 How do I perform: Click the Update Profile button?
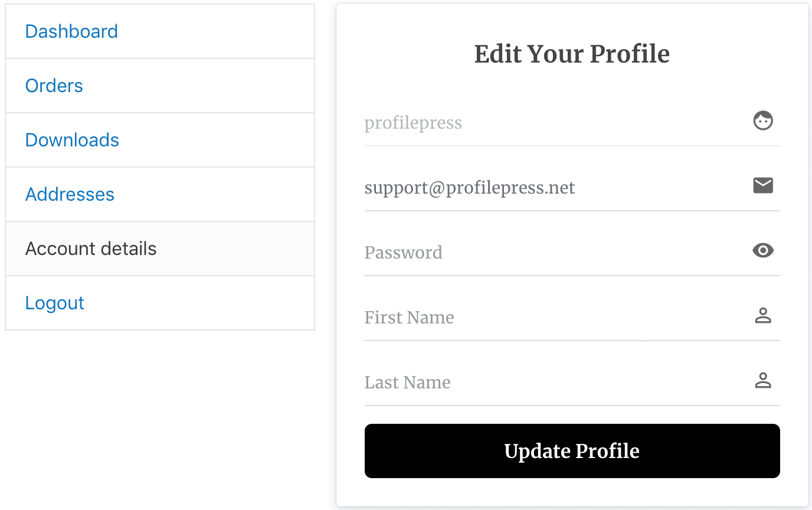click(572, 451)
